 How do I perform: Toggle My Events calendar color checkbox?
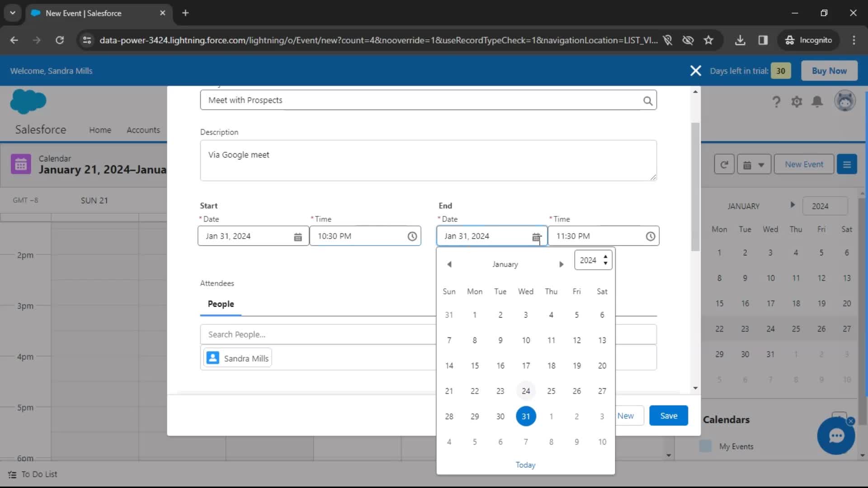[705, 446]
